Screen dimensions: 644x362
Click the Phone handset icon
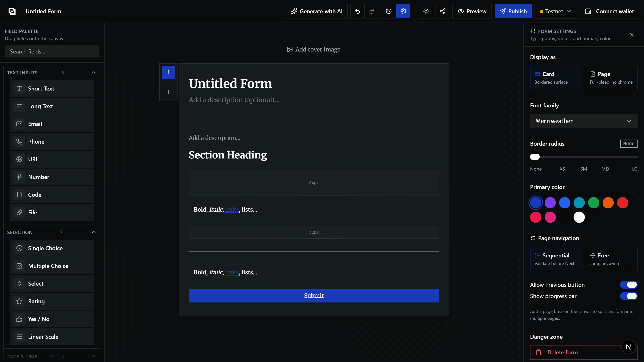pyautogui.click(x=19, y=142)
